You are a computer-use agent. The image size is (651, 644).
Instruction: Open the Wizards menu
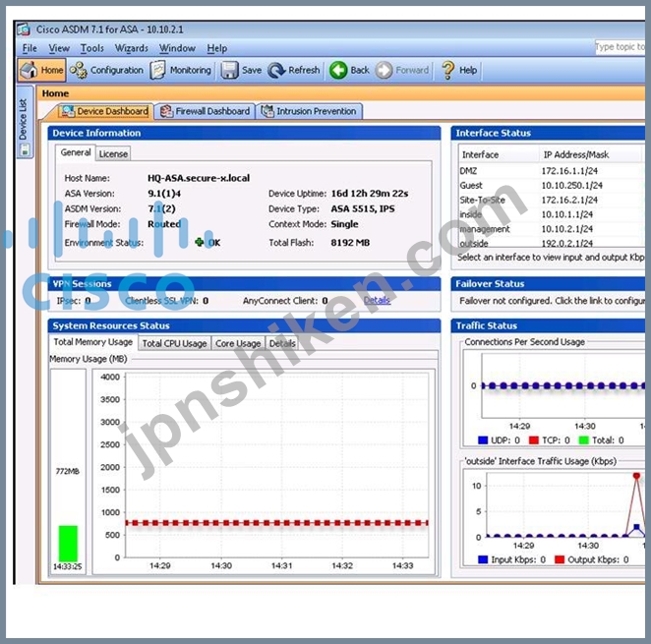[x=131, y=48]
